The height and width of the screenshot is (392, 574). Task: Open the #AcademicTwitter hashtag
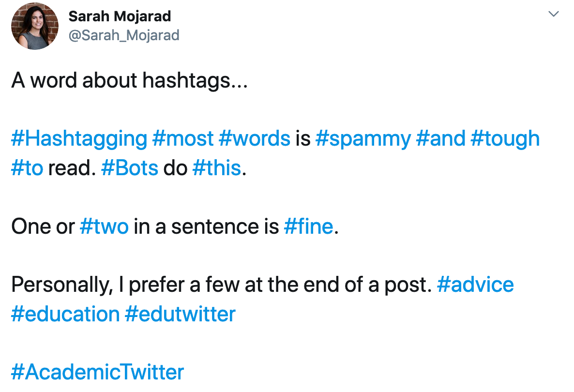point(97,372)
